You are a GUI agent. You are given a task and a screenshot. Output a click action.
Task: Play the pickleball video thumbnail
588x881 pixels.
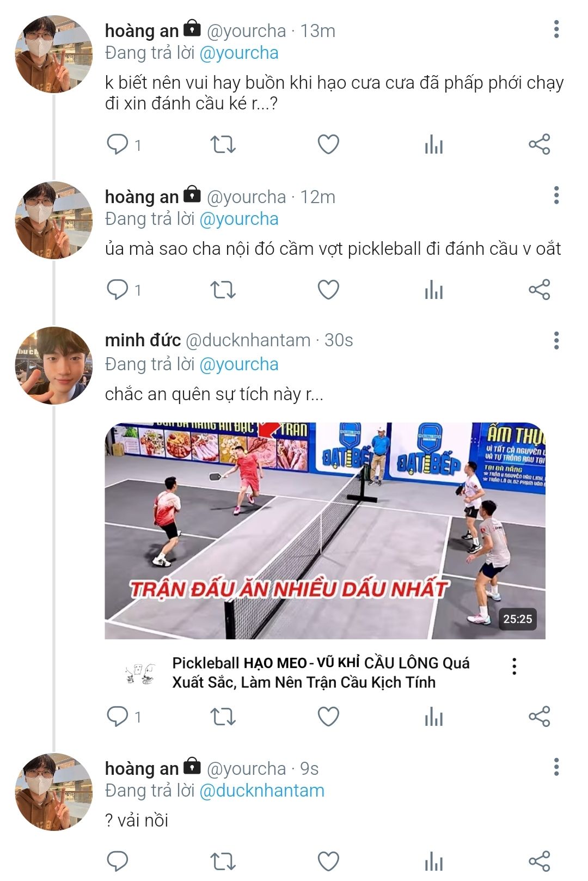(x=325, y=530)
